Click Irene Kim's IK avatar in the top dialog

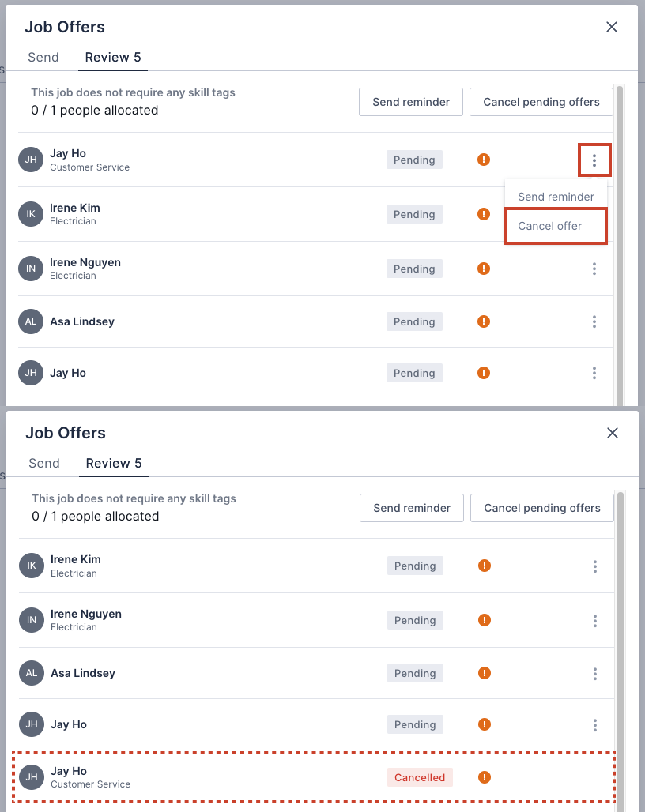click(x=31, y=214)
